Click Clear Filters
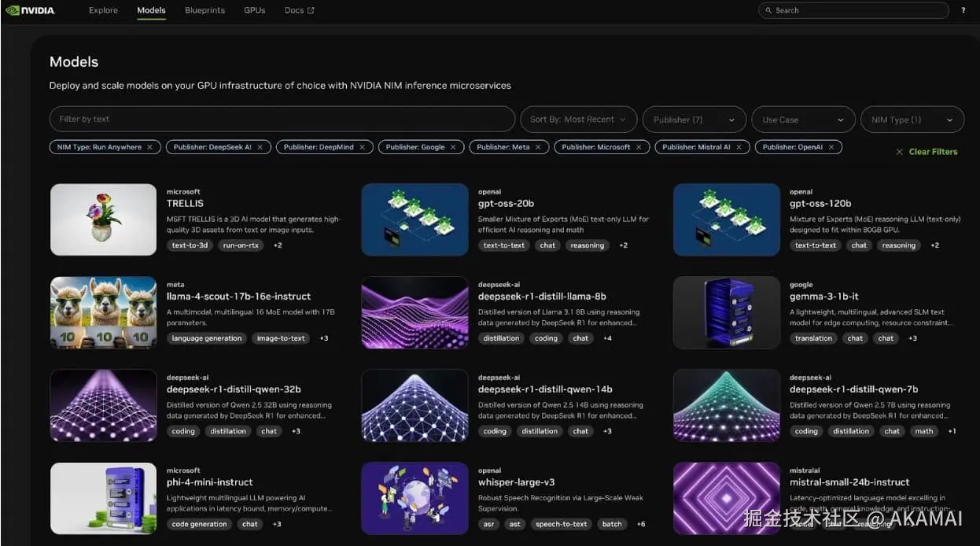Image resolution: width=980 pixels, height=546 pixels. pyautogui.click(x=927, y=152)
